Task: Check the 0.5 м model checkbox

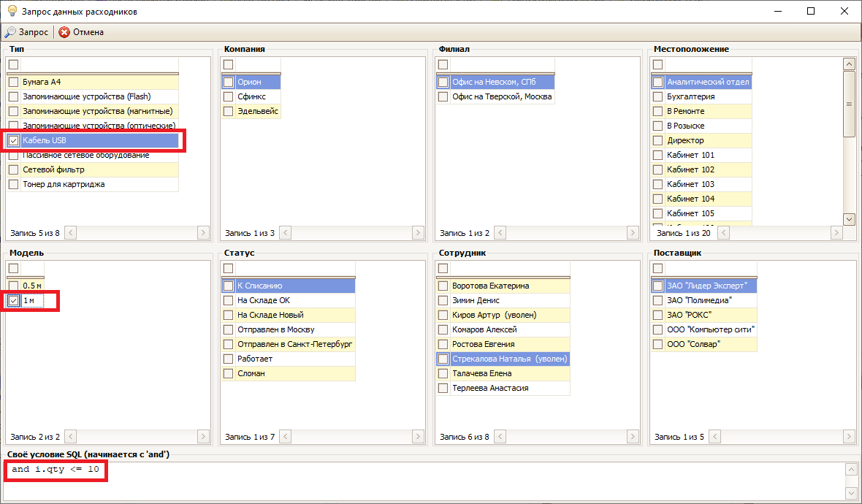Action: click(14, 286)
